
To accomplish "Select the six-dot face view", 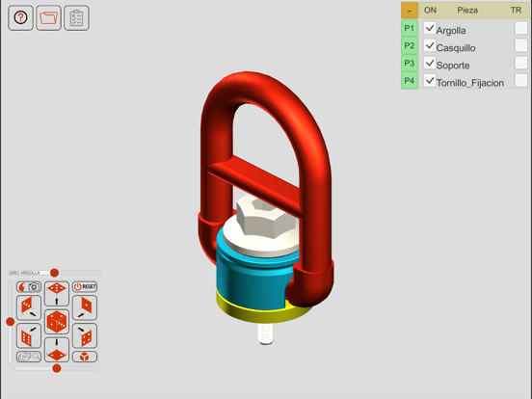I will (x=29, y=335).
